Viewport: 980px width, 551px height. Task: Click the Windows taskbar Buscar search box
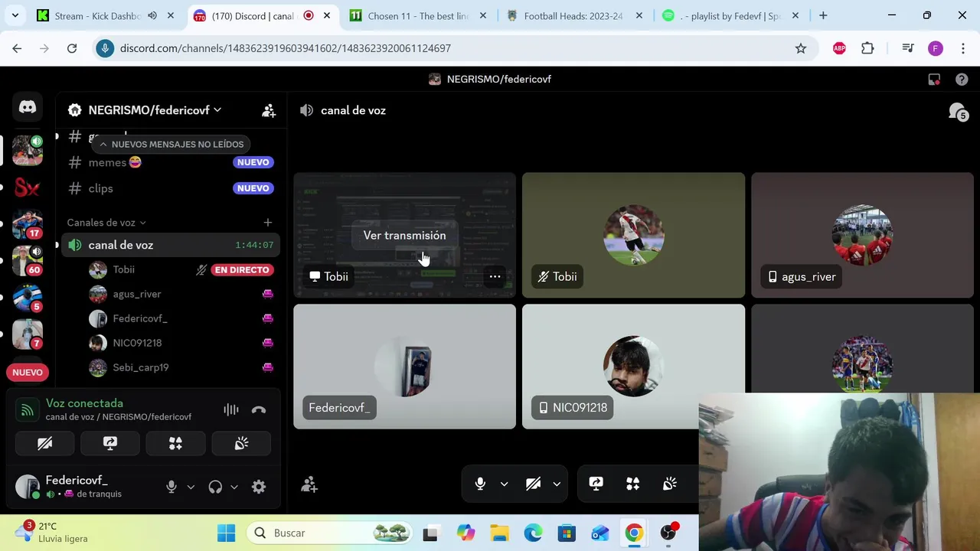pyautogui.click(x=330, y=533)
